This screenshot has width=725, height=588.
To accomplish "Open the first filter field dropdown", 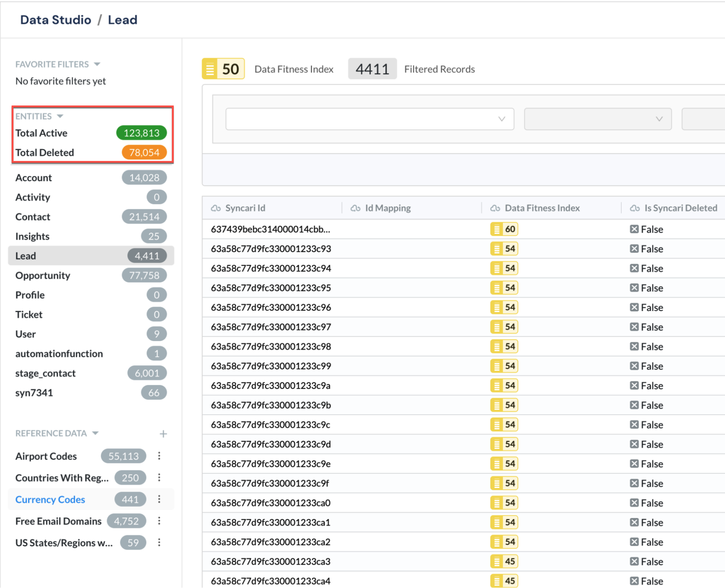I will pos(370,119).
